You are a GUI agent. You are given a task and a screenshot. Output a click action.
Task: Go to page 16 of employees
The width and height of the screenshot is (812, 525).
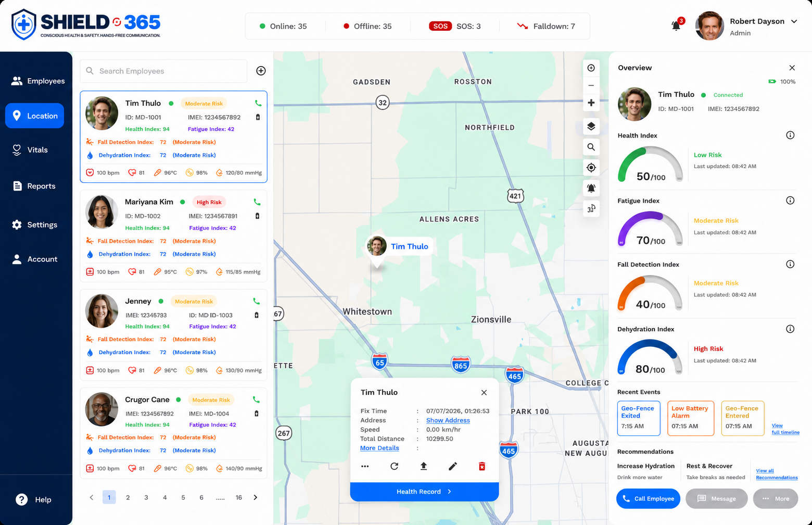[238, 497]
